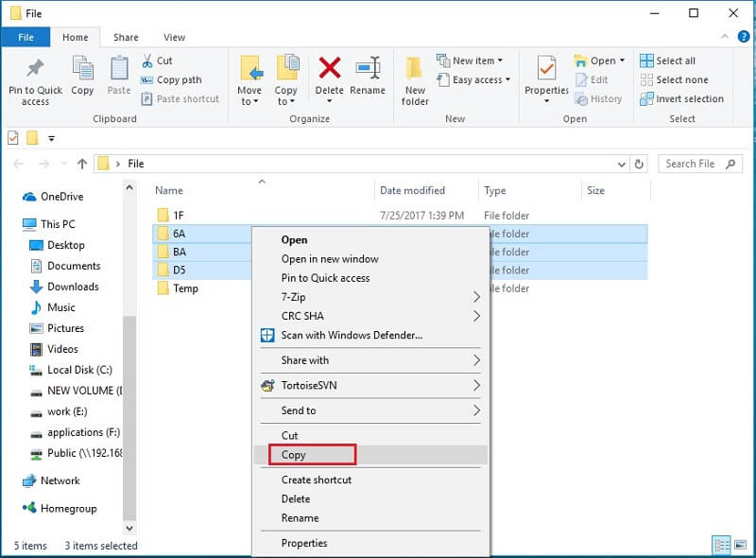Click Copy path in Clipboard group
This screenshot has width=756, height=558.
point(178,79)
